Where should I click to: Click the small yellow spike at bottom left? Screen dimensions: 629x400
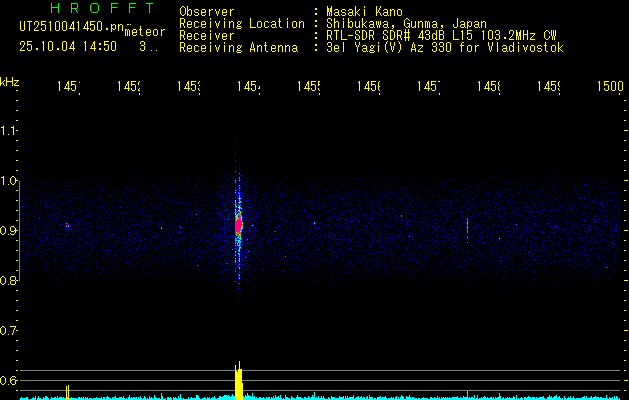tap(67, 390)
